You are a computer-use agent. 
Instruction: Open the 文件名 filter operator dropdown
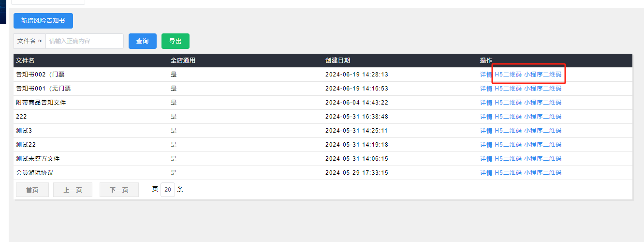point(29,41)
